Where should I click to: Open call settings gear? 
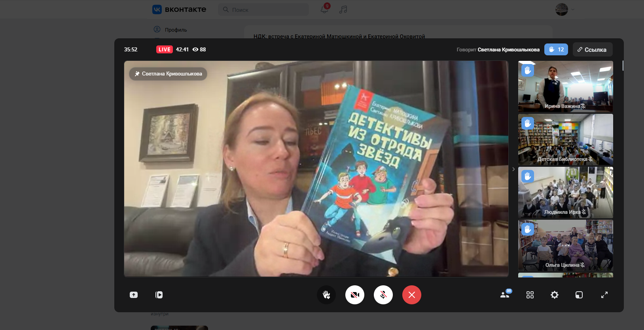[x=555, y=295]
